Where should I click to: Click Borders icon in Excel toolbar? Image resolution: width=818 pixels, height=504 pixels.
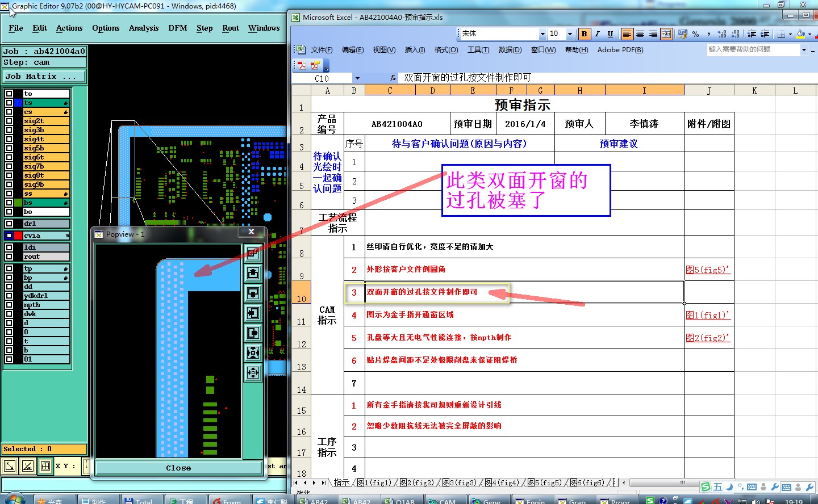click(x=782, y=34)
